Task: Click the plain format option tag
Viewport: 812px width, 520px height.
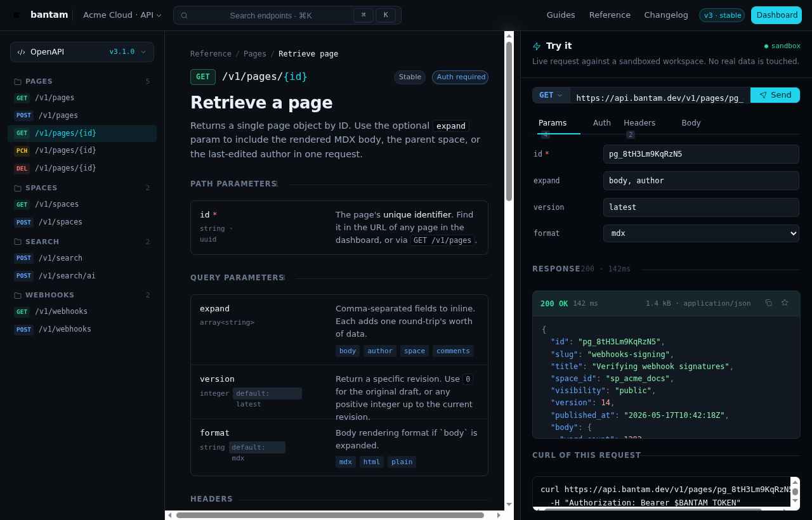Action: click(x=402, y=462)
